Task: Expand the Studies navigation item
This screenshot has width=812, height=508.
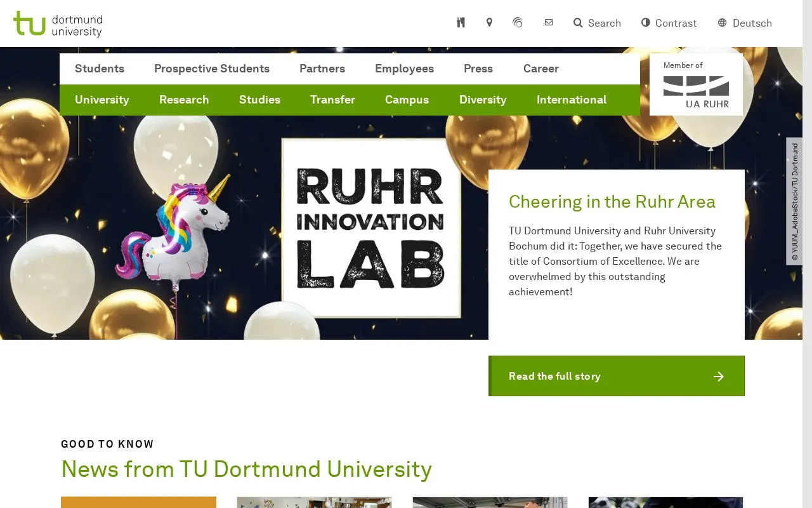Action: coord(259,100)
